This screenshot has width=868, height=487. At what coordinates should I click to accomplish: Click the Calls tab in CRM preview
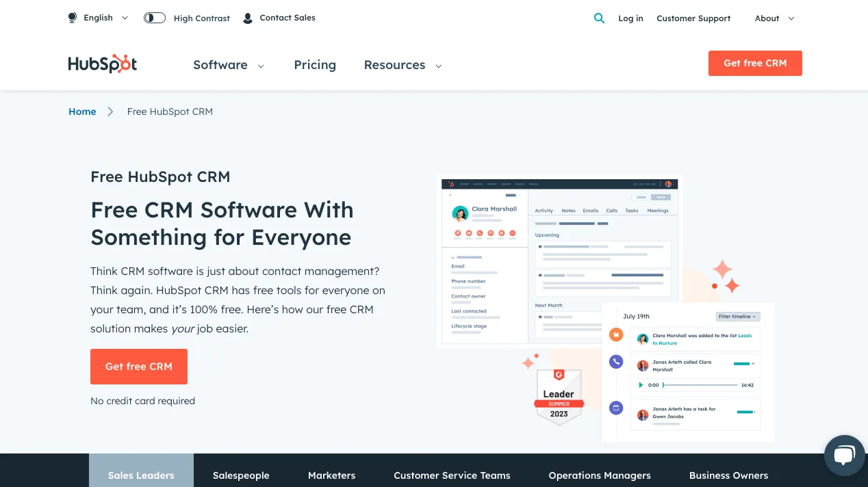coord(612,211)
